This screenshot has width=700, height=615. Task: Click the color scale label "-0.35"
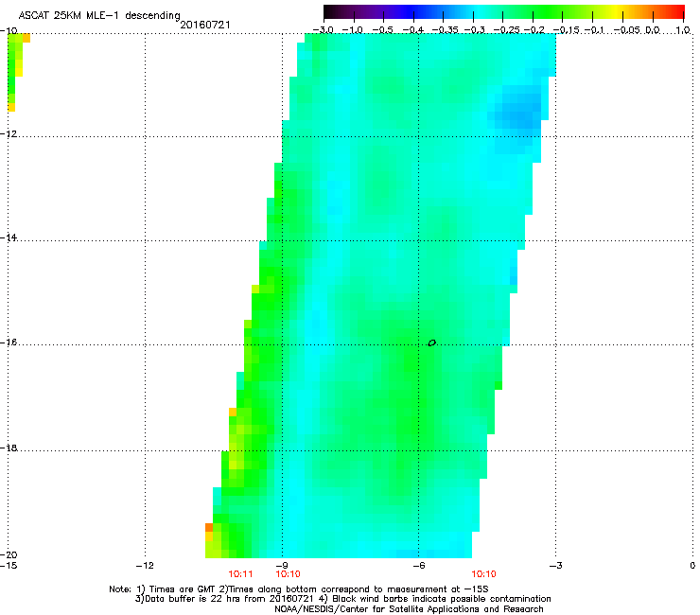[x=443, y=30]
